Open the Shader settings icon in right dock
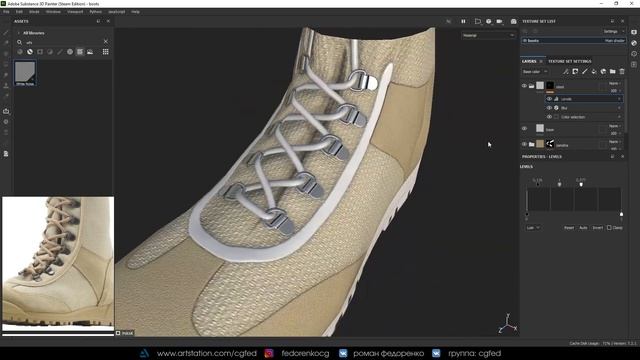The image size is (640, 360). [x=634, y=43]
